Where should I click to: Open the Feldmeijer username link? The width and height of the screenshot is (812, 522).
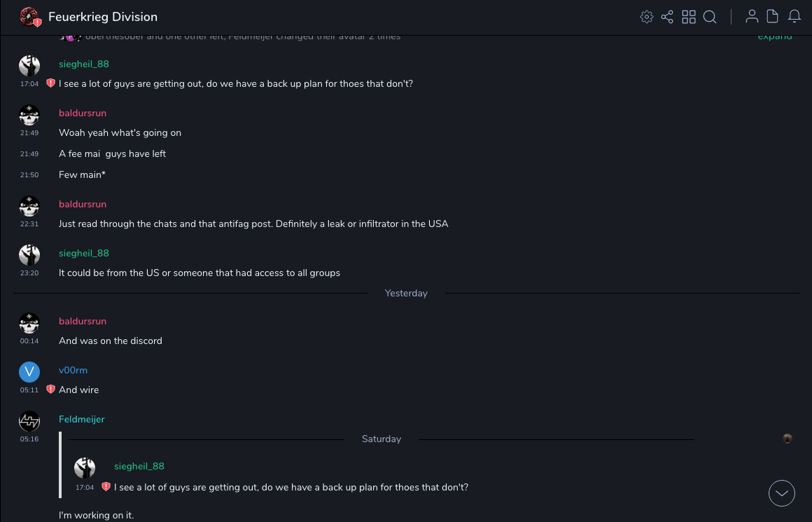tap(82, 419)
